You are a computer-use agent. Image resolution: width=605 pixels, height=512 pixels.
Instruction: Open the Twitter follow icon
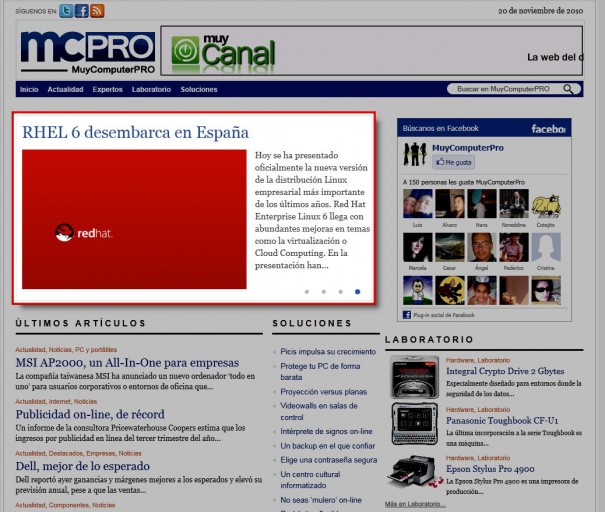66,11
